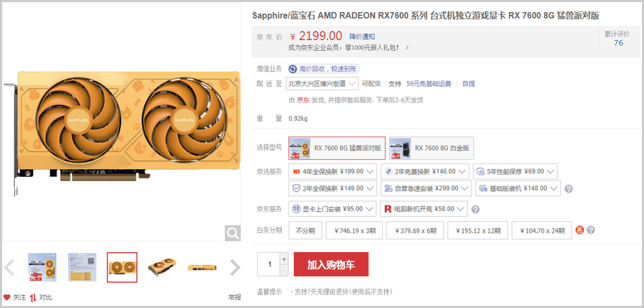Choose ¥195.12 x 12期 installment plan
Viewport: 644px width, 308px height.
click(478, 231)
